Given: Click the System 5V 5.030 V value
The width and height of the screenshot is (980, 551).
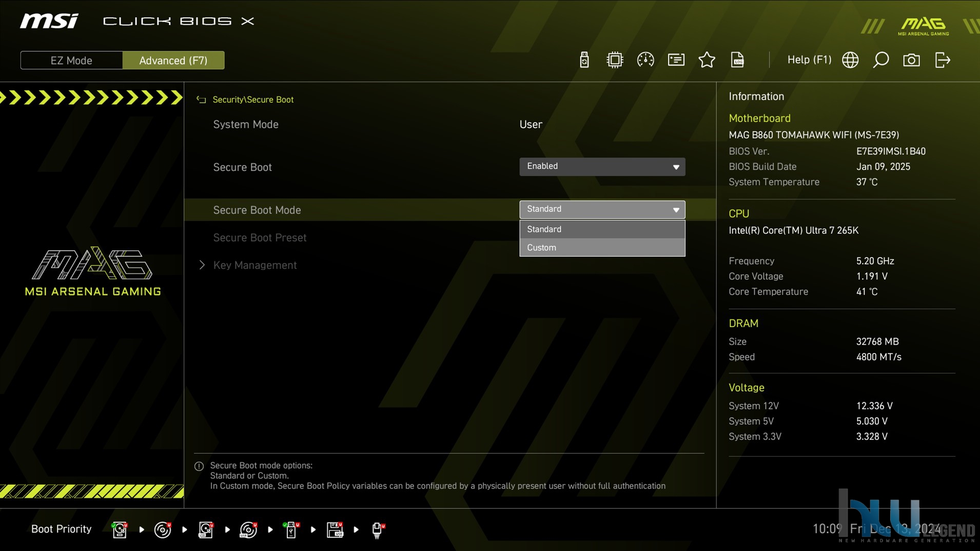Looking at the screenshot, I should (871, 421).
